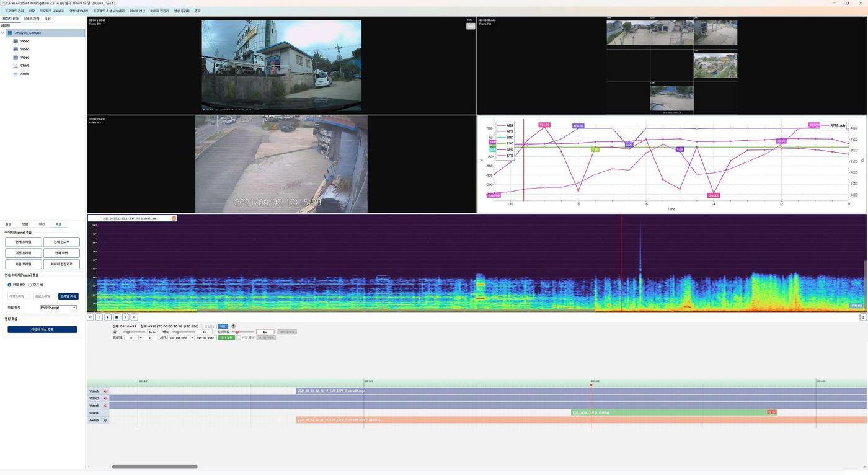Open the 'PDOF 계산' menu item
Viewport: 868px width, 475px height.
click(137, 11)
